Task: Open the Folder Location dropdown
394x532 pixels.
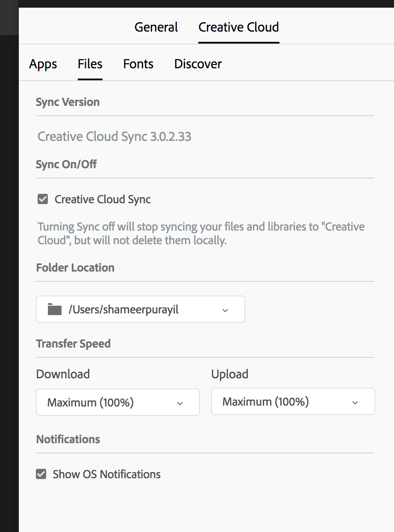Action: (x=141, y=309)
